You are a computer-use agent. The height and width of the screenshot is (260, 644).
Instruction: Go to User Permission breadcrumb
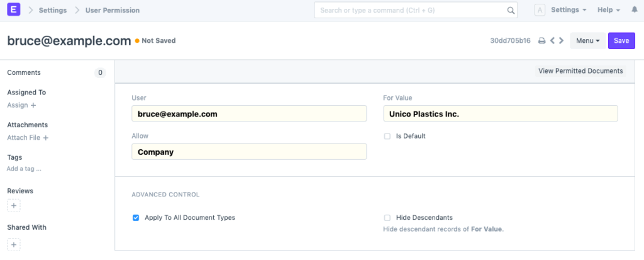(113, 10)
